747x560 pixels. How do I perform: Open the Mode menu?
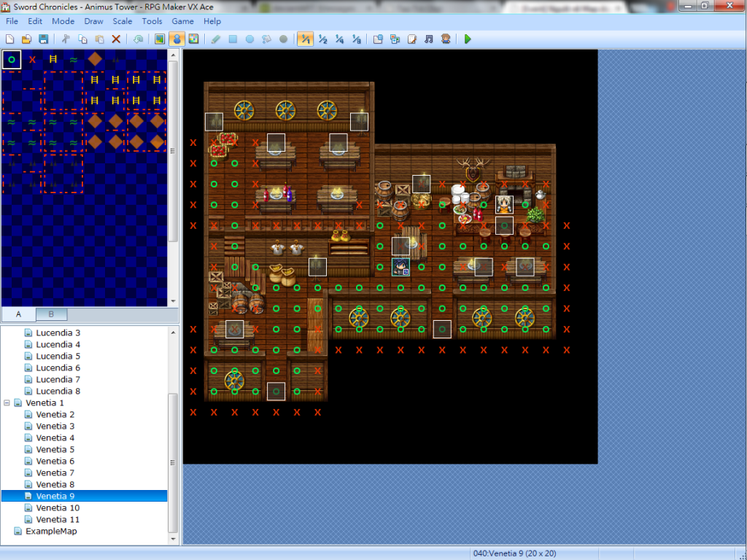coord(63,21)
